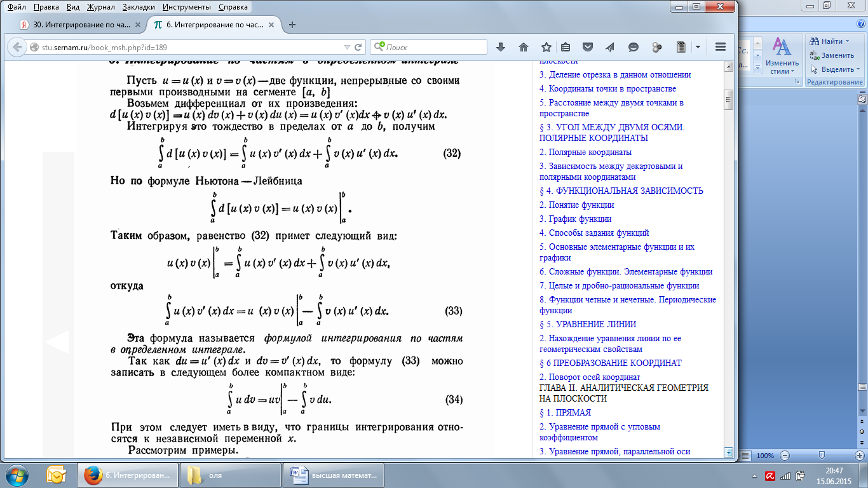Open the URL history dropdown arrow
Viewport: 868px width, 488px height.
click(346, 47)
